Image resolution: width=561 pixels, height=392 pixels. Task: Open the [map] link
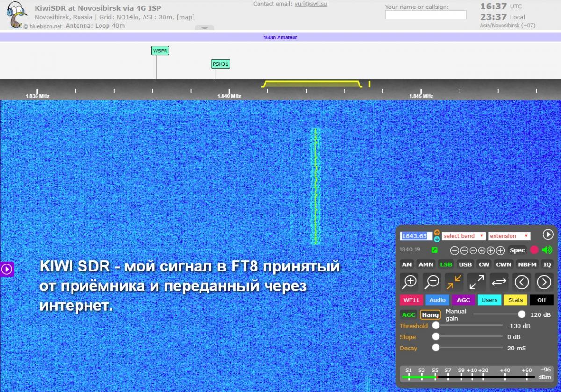click(x=186, y=17)
